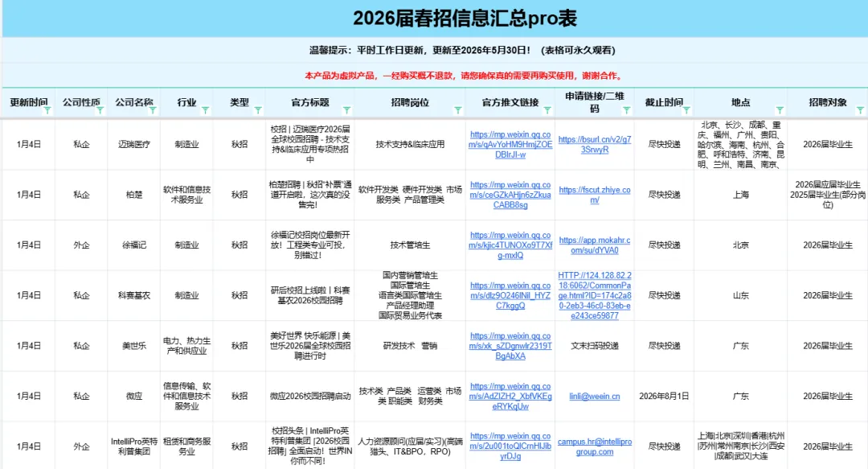Select the IntelliPro英特利普集团 company name cell

click(x=134, y=446)
